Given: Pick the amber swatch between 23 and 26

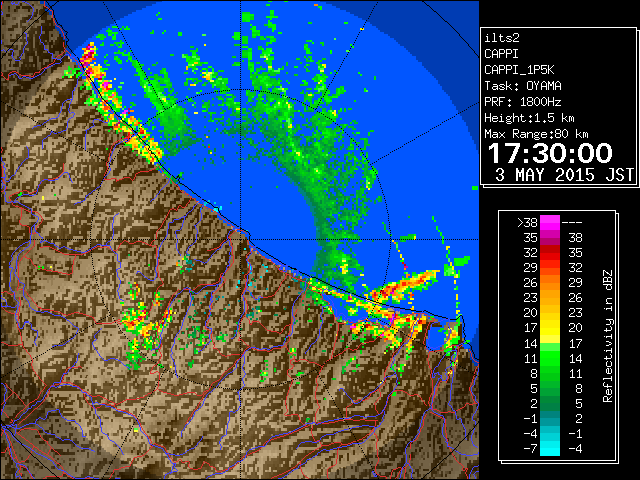Looking at the screenshot, I should (x=550, y=298).
